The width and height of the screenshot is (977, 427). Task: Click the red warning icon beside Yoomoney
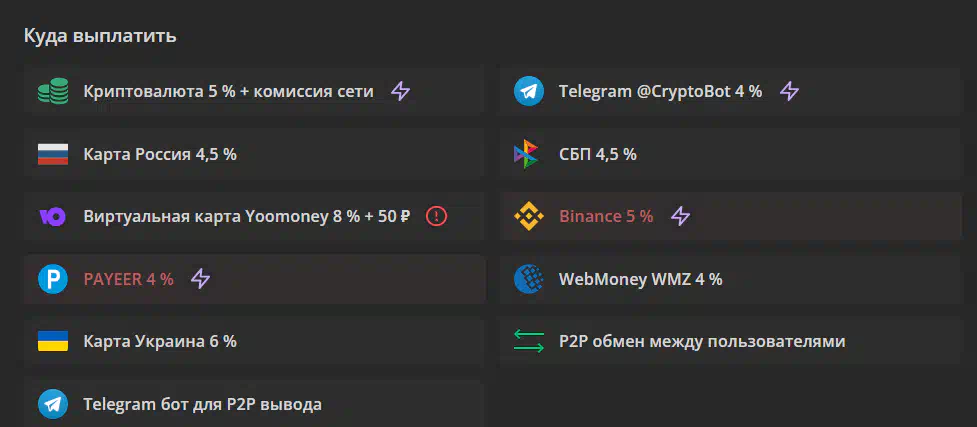pyautogui.click(x=437, y=216)
